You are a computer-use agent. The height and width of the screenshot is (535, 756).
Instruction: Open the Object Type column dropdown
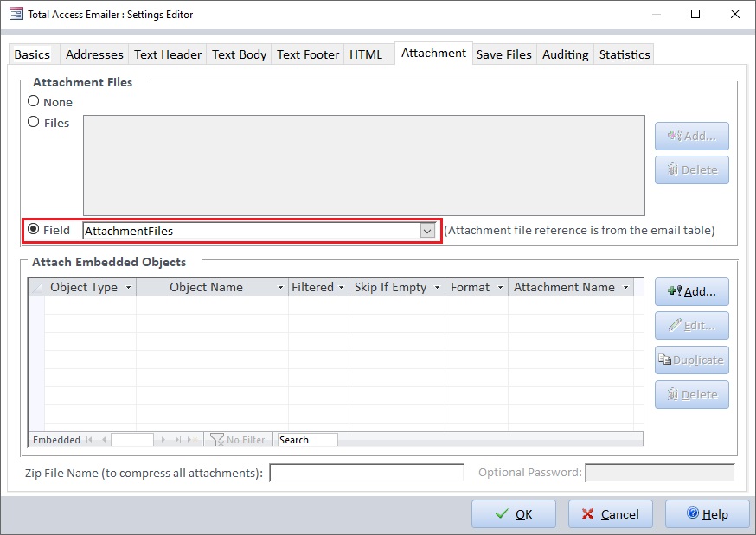pyautogui.click(x=128, y=288)
